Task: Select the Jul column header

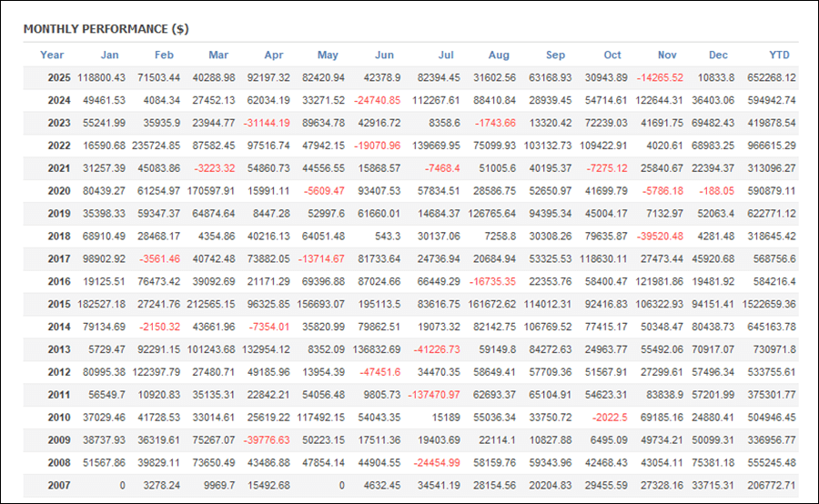Action: [447, 55]
